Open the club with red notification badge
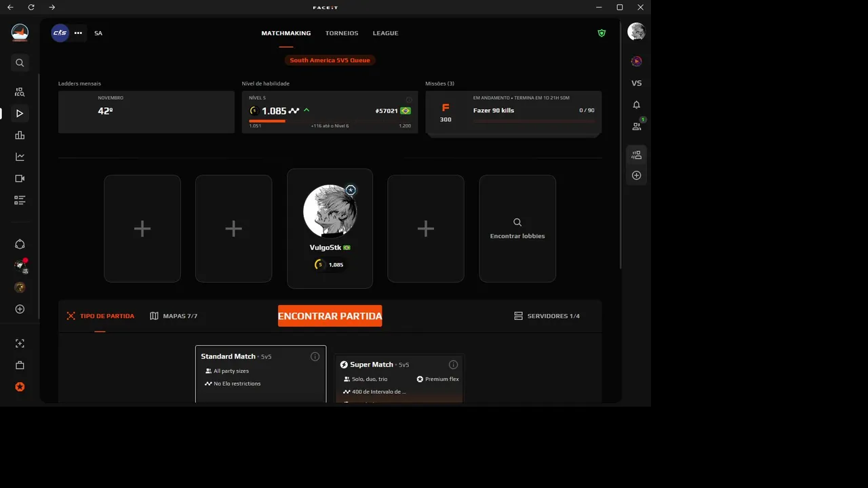The height and width of the screenshot is (488, 868). point(20,266)
